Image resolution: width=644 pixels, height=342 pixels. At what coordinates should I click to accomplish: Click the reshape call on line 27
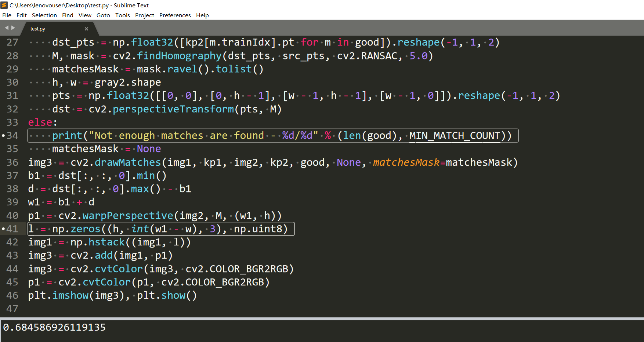coord(419,42)
